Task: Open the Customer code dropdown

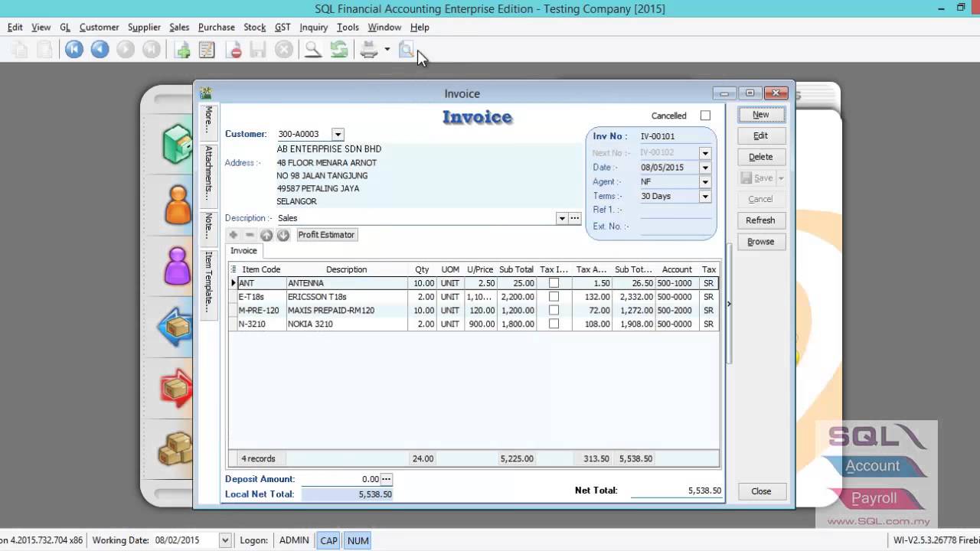Action: (x=338, y=135)
